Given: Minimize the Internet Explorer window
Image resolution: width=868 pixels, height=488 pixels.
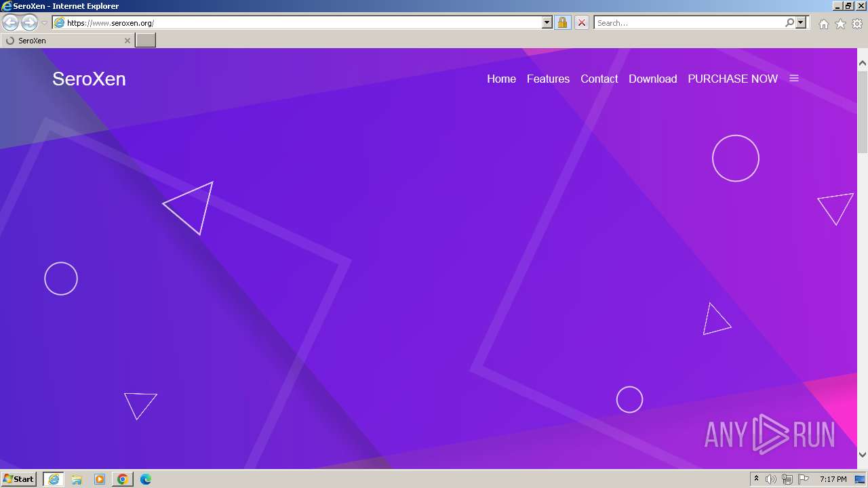Looking at the screenshot, I should click(x=837, y=6).
